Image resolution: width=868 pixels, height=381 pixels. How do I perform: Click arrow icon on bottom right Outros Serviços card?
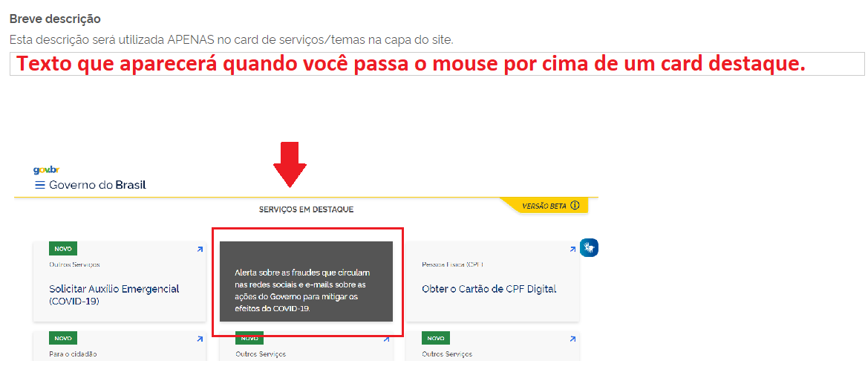(x=573, y=339)
